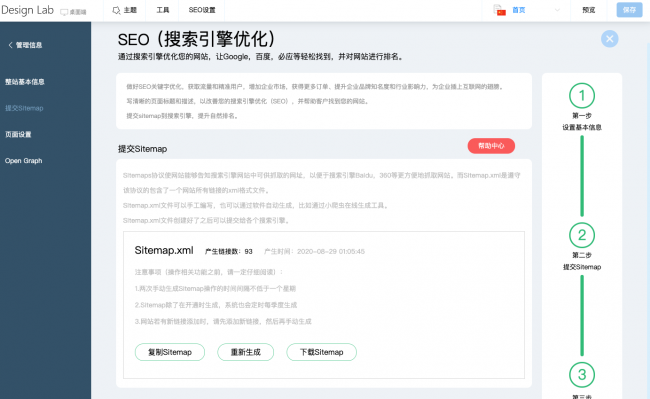The height and width of the screenshot is (399, 650).
Task: Click the blue 保存 save button
Action: point(629,10)
